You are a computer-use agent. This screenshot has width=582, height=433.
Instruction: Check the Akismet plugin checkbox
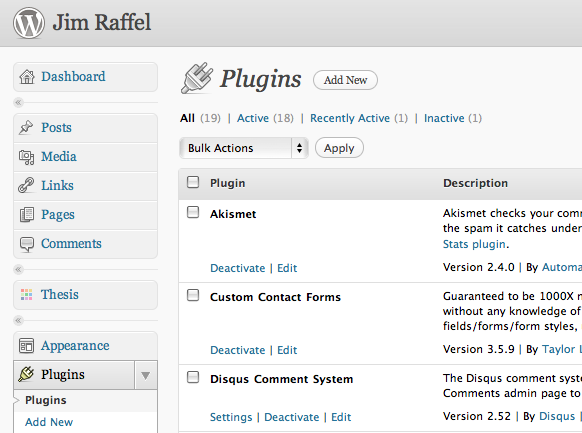193,213
